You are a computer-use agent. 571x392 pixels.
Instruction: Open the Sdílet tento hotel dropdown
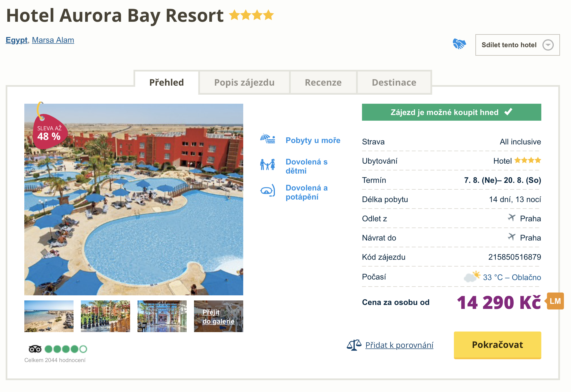coord(517,45)
